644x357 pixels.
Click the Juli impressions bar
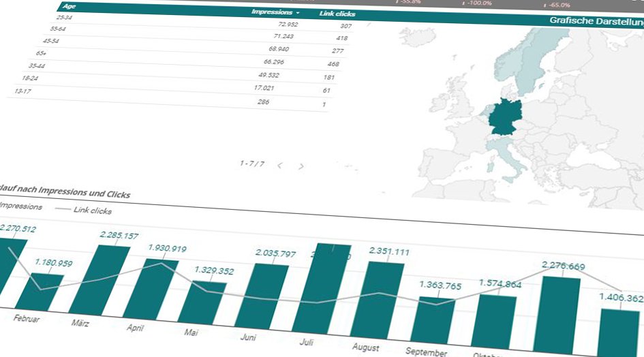click(322, 289)
